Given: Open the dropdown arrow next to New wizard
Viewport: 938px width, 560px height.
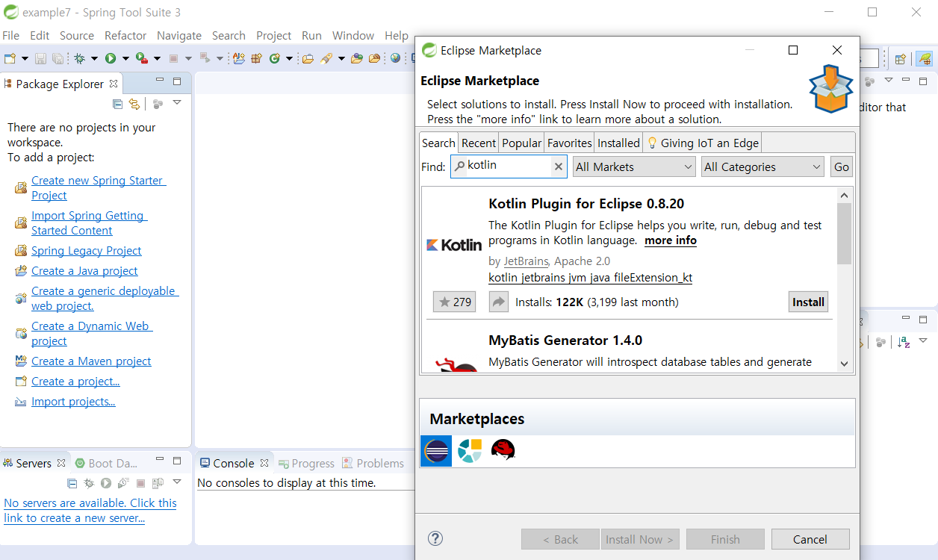Looking at the screenshot, I should click(25, 58).
